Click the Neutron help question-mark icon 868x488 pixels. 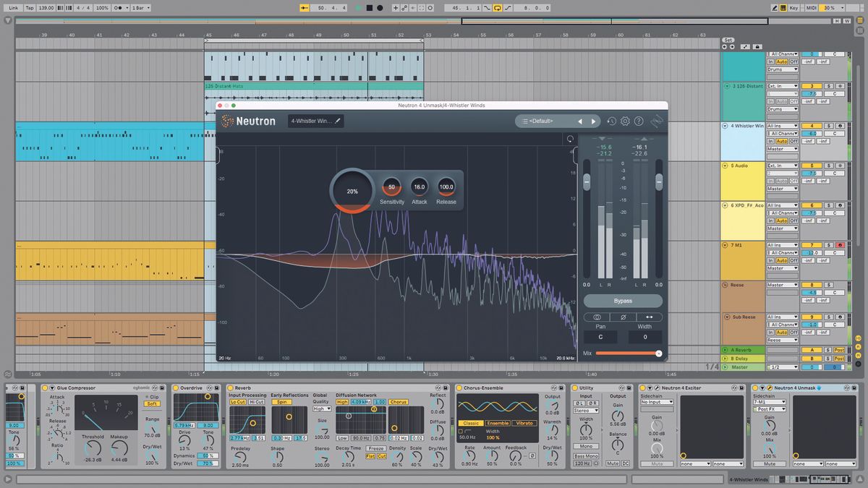point(637,121)
